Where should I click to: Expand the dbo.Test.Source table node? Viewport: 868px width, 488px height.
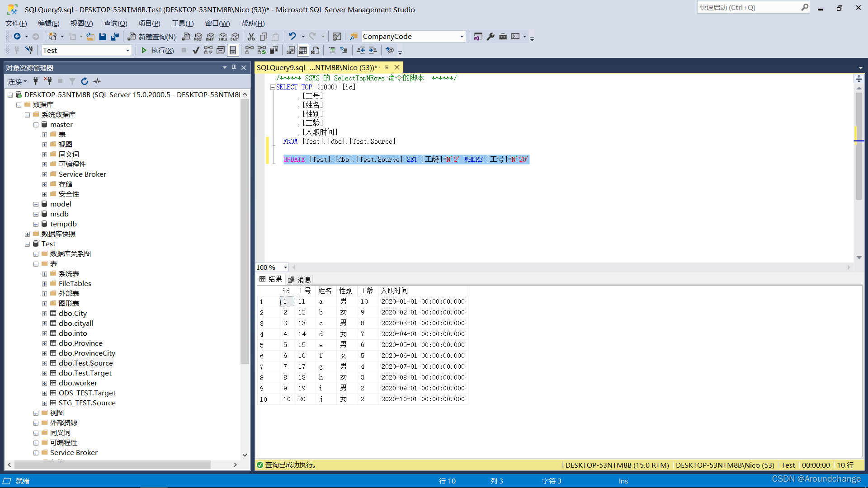[44, 363]
